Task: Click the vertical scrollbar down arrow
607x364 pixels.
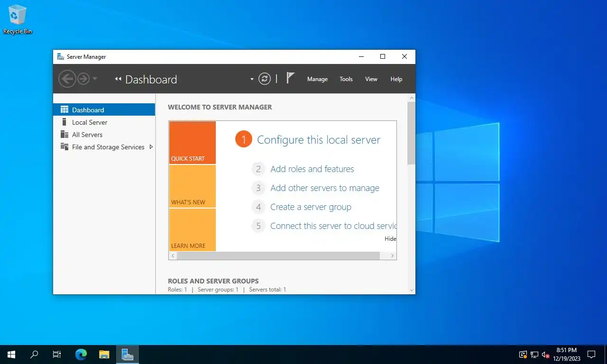Action: [x=411, y=290]
